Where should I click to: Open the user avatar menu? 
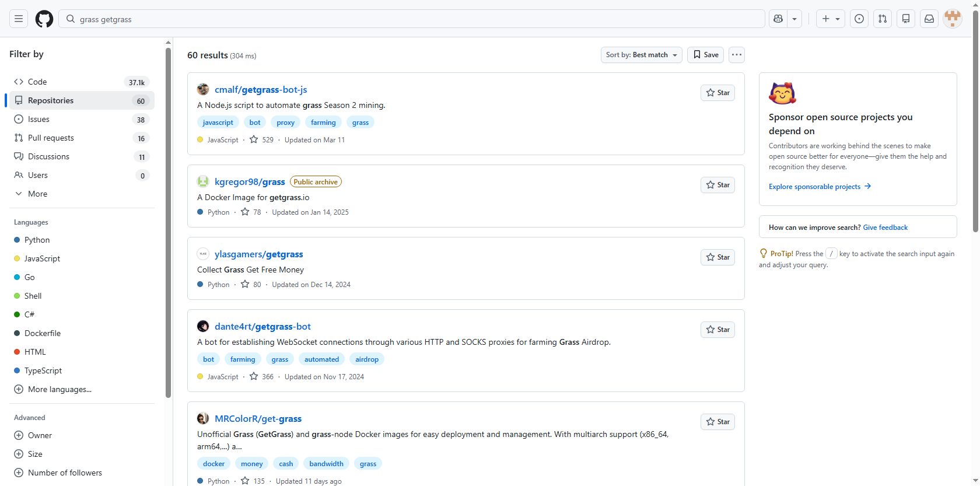point(953,19)
